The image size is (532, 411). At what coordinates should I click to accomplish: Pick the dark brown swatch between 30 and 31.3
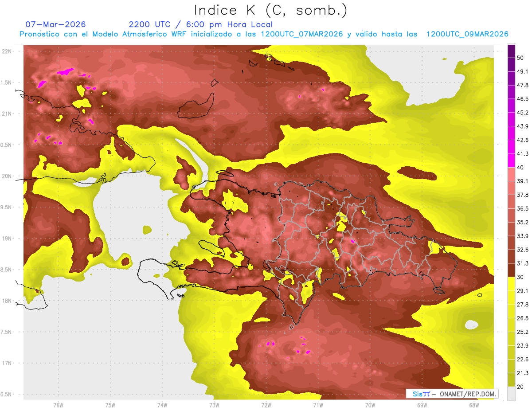511,270
